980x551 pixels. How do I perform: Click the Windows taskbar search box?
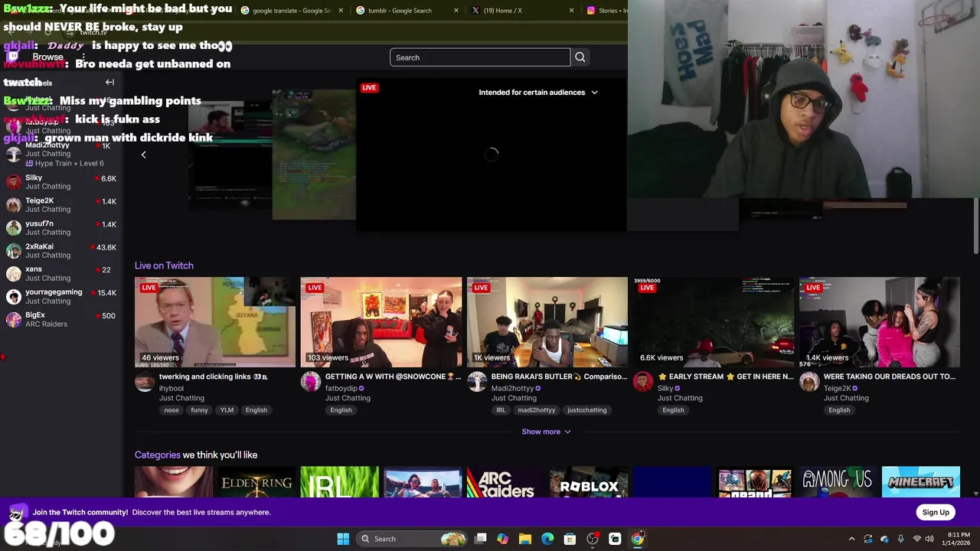(413, 539)
